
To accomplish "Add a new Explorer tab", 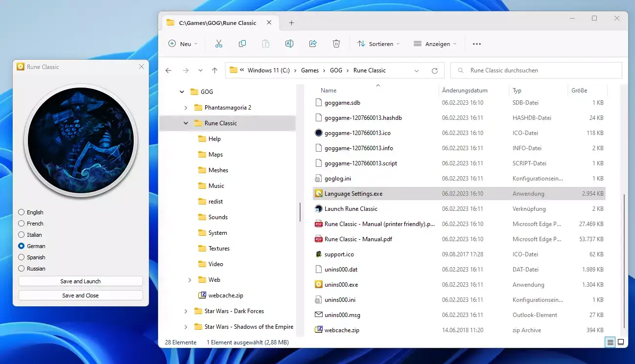I will [x=291, y=23].
